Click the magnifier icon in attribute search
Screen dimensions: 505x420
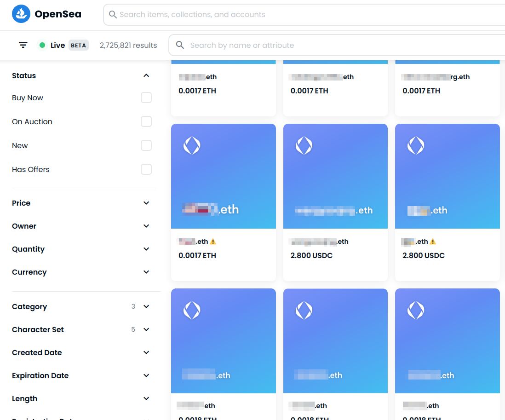pos(180,45)
